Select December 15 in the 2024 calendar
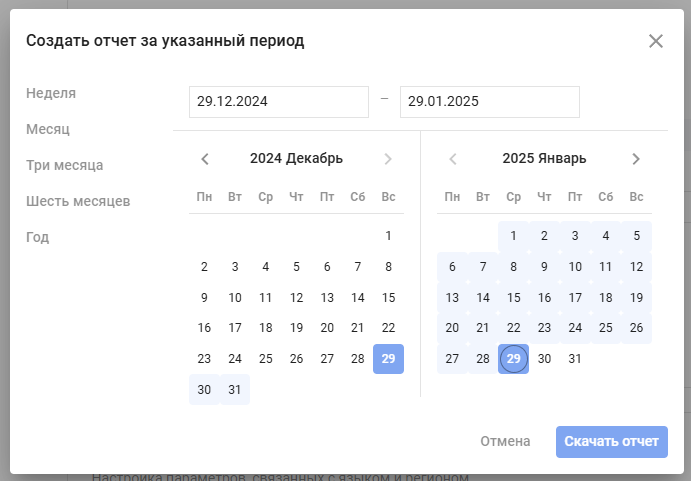The image size is (691, 481). tap(388, 298)
